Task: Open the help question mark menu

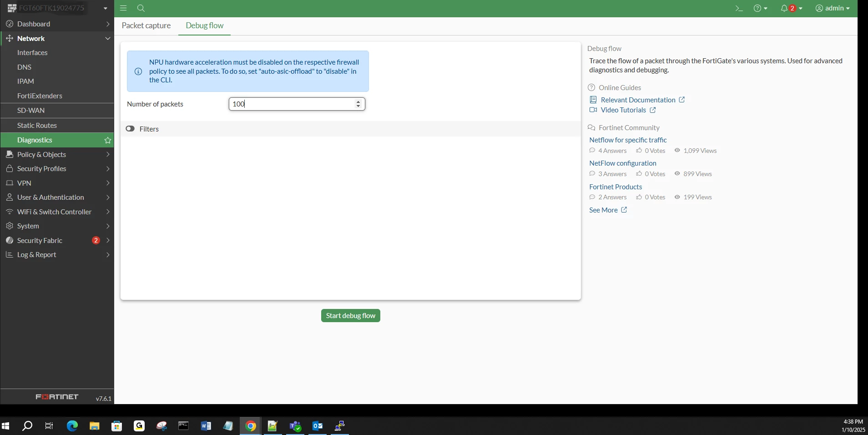Action: (761, 8)
